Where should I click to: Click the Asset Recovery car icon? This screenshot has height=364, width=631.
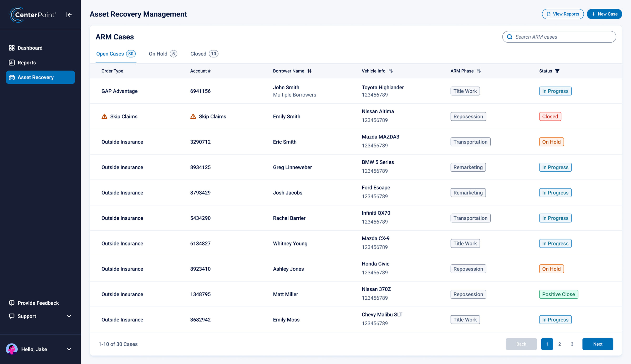coord(12,77)
